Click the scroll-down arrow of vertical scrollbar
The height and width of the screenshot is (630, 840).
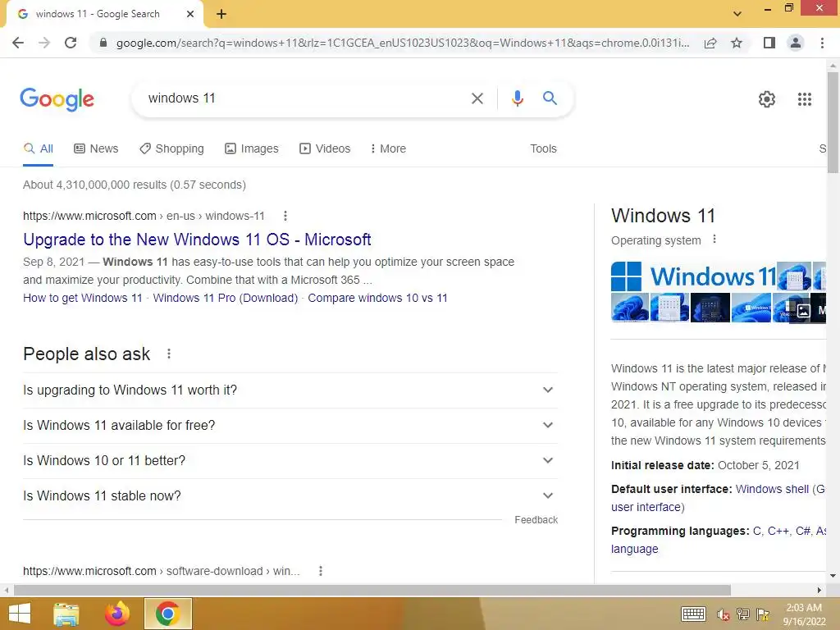(x=833, y=576)
